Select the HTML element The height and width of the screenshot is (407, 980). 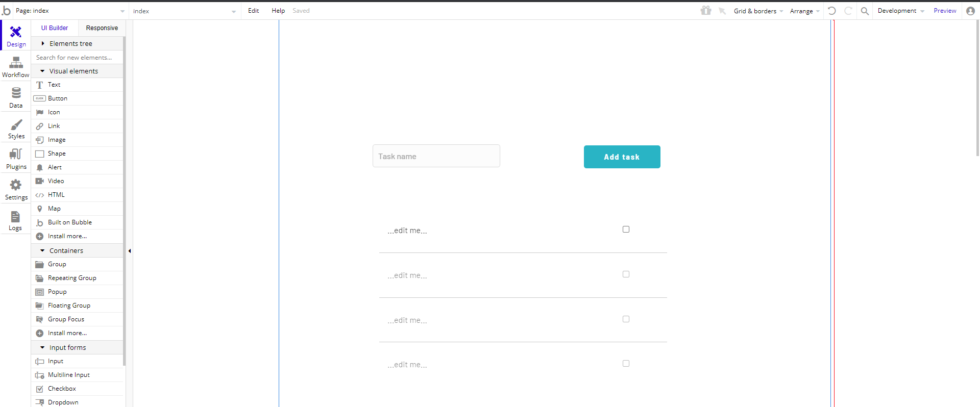[77, 195]
